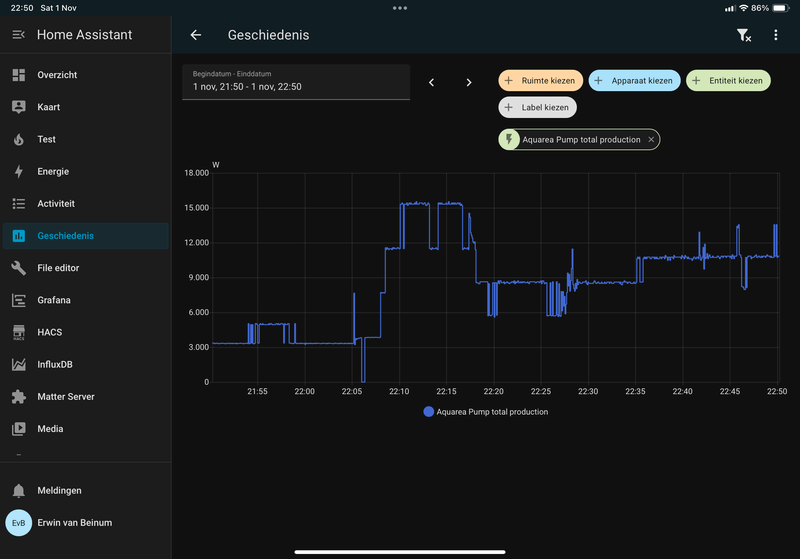
Task: Toggle Aquarea Pump total production legend series
Action: [x=486, y=412]
